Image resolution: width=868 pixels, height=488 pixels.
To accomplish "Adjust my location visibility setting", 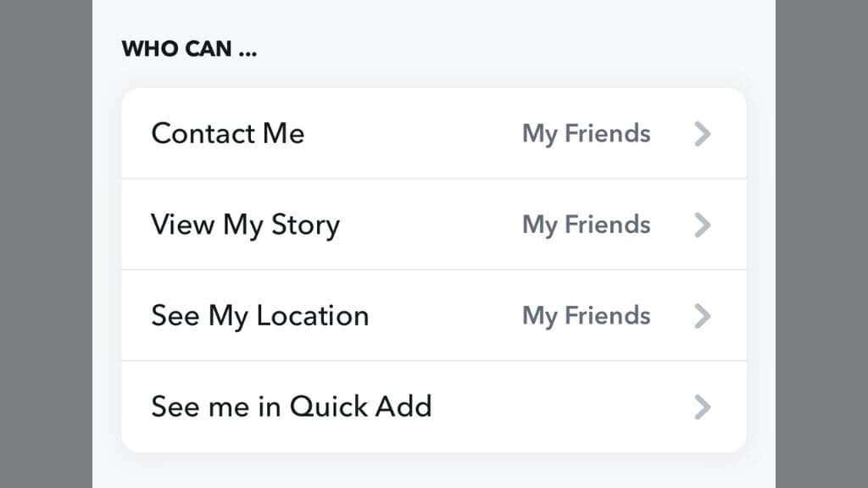I will [434, 315].
